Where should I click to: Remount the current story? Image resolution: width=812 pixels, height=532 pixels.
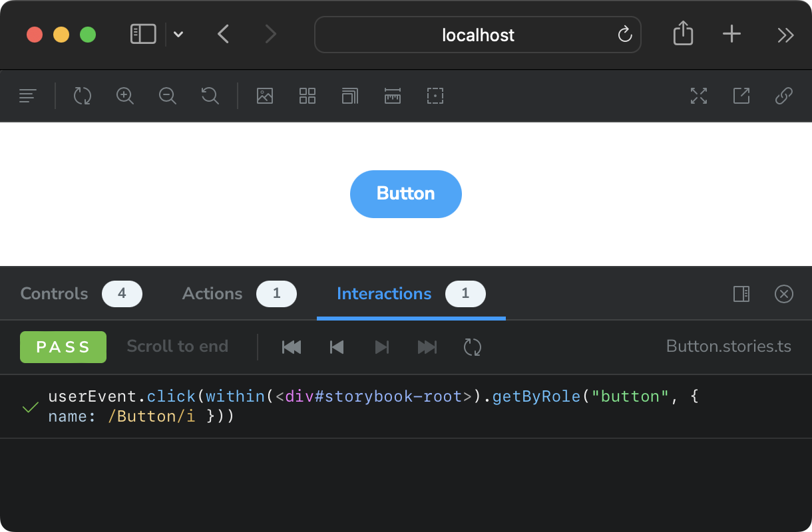click(x=83, y=96)
